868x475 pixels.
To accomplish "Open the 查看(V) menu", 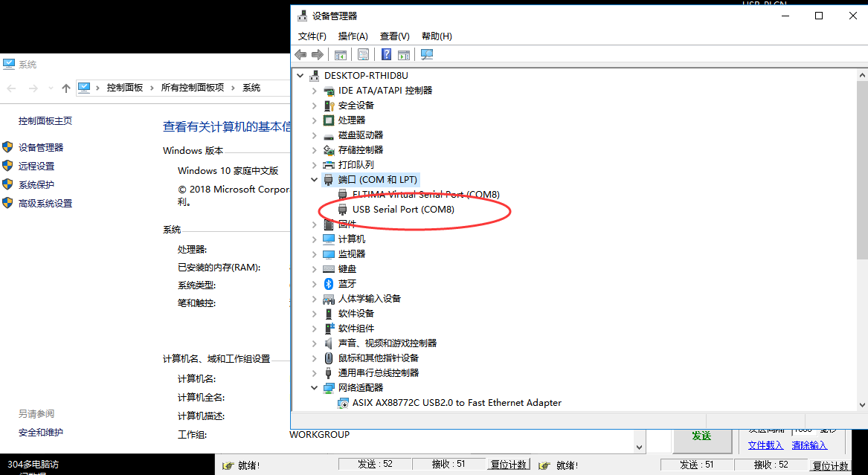I will click(394, 36).
